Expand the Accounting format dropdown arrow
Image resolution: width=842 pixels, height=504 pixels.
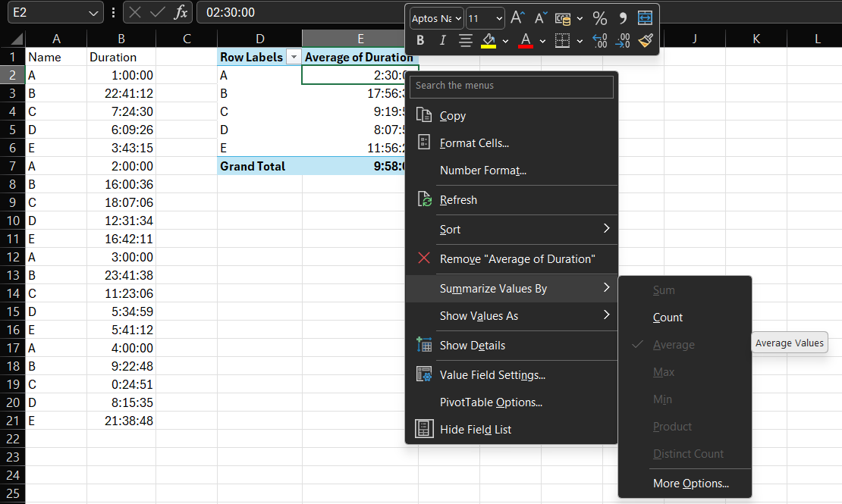point(580,19)
